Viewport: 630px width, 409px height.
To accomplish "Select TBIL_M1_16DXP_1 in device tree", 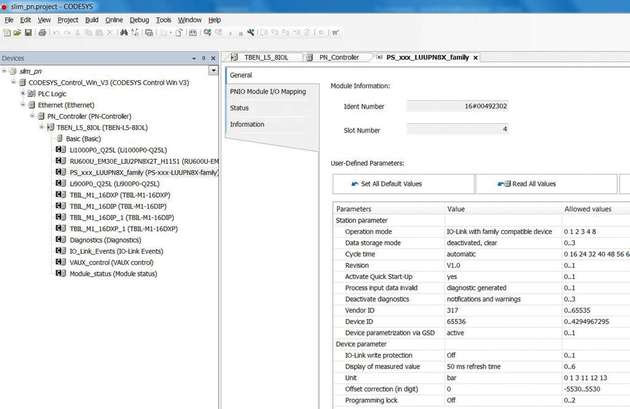I will 124,229.
